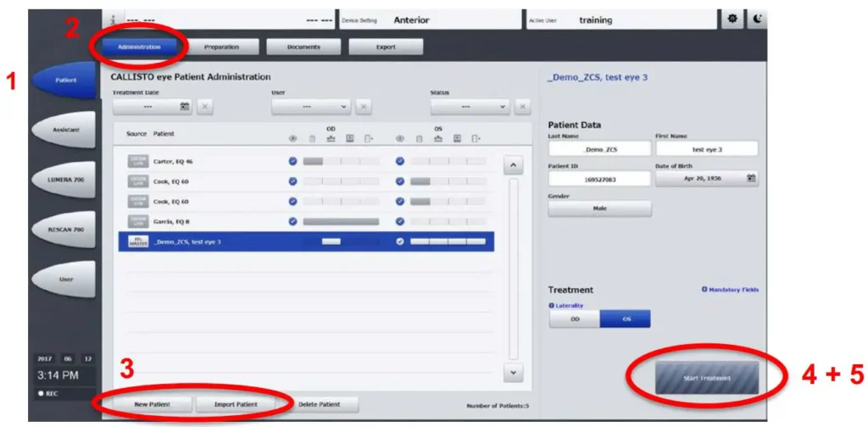Toggle OS check mark for Garcia, EQ 8

pos(400,221)
